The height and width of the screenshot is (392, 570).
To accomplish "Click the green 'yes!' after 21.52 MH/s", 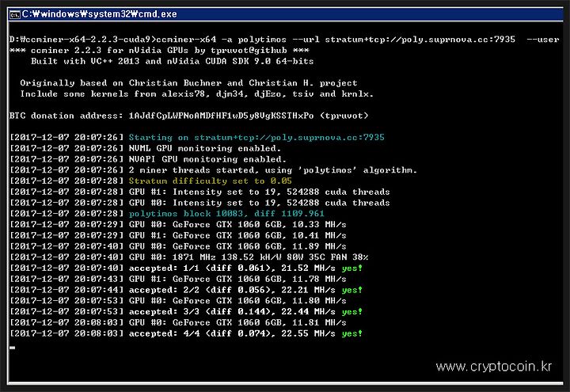I will (x=351, y=268).
